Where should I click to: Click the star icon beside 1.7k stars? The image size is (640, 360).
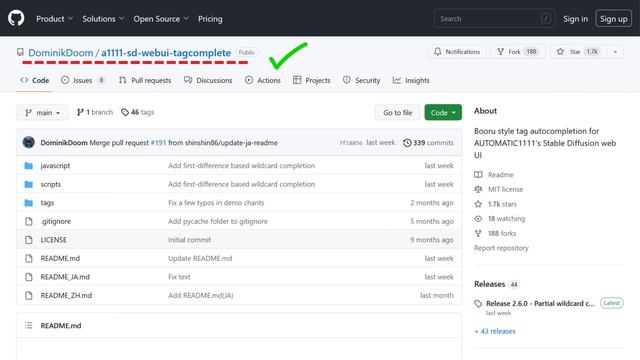(x=478, y=204)
